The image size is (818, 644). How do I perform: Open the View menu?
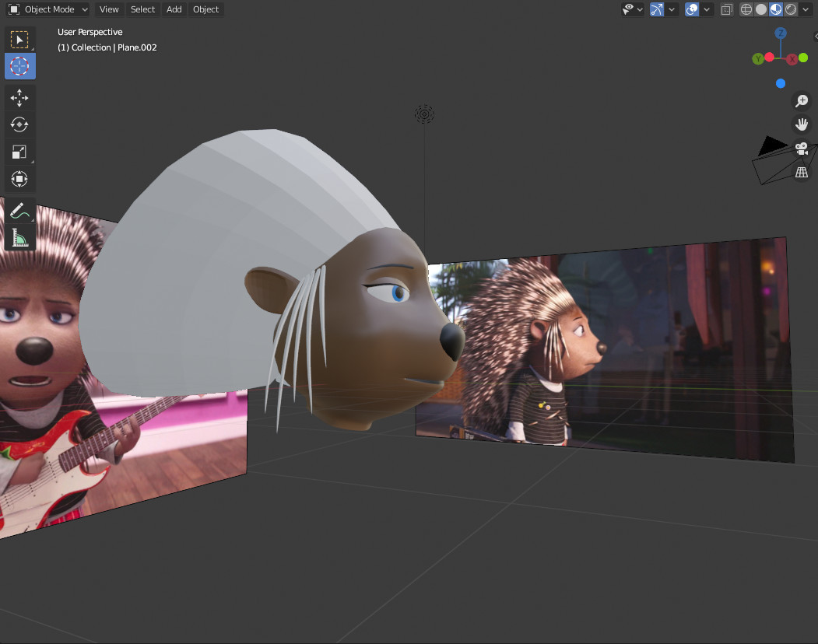click(109, 9)
